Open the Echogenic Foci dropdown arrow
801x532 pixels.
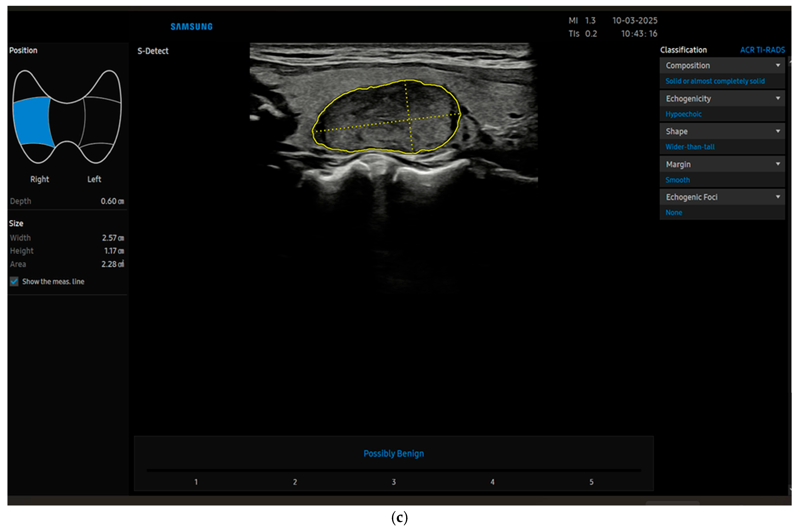[778, 197]
